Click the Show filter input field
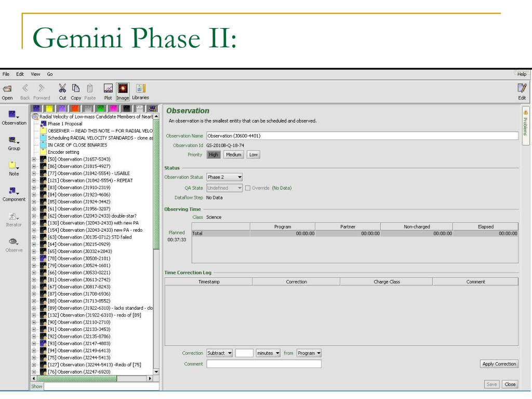532x399 pixels. pyautogui.click(x=101, y=386)
